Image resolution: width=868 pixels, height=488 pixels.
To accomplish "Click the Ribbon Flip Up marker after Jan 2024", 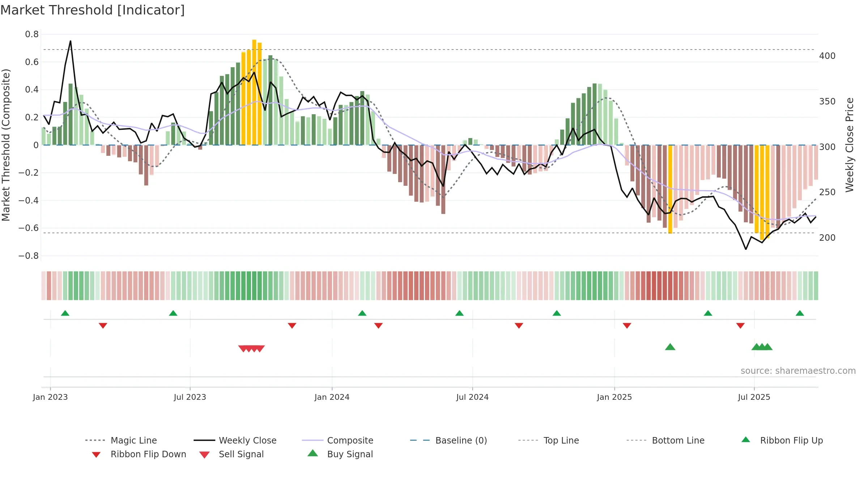I will (362, 313).
